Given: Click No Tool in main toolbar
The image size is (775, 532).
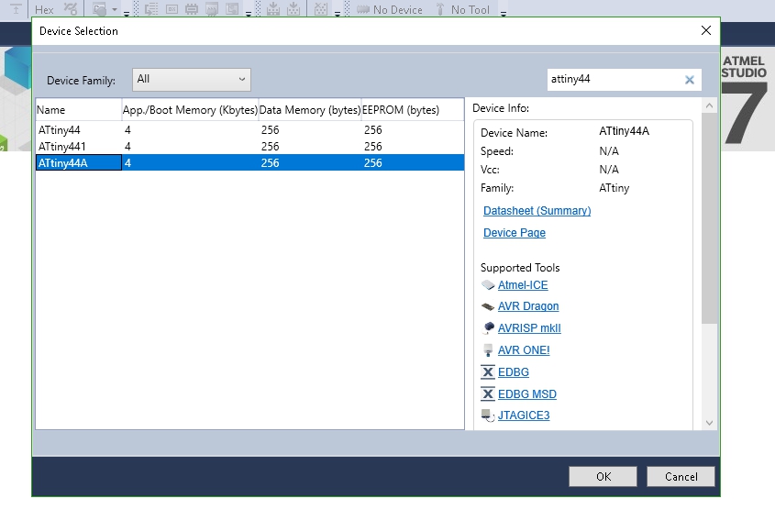Looking at the screenshot, I should [463, 9].
